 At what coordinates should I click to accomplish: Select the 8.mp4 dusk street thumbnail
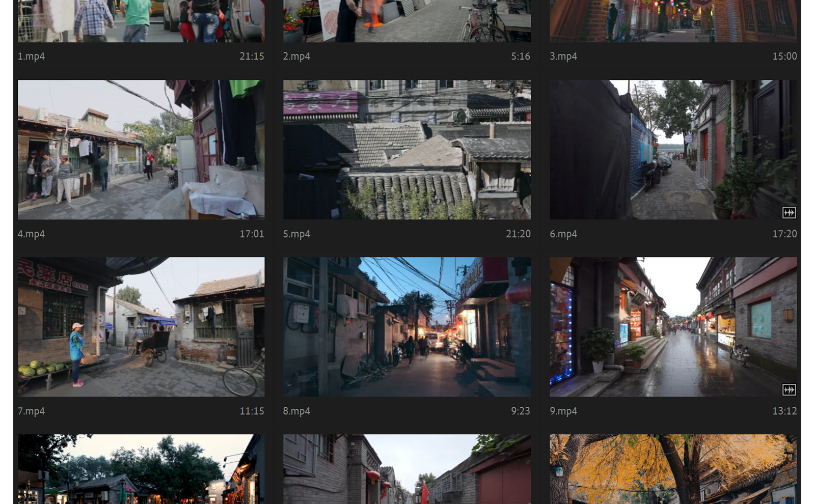point(407,327)
